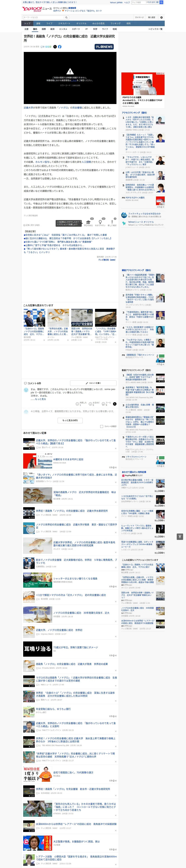This screenshot has height=868, width=186.
Task: Click first commenter's avatar icon
Action: pos(26,390)
